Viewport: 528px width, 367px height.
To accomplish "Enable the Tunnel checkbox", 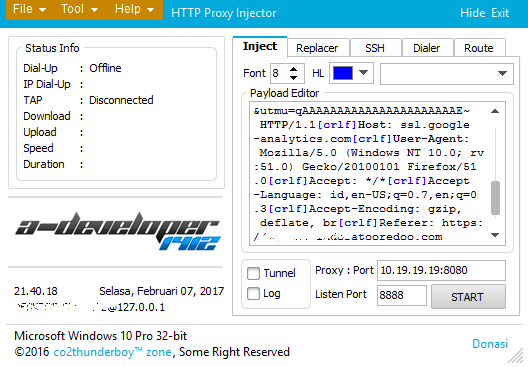I will [253, 273].
